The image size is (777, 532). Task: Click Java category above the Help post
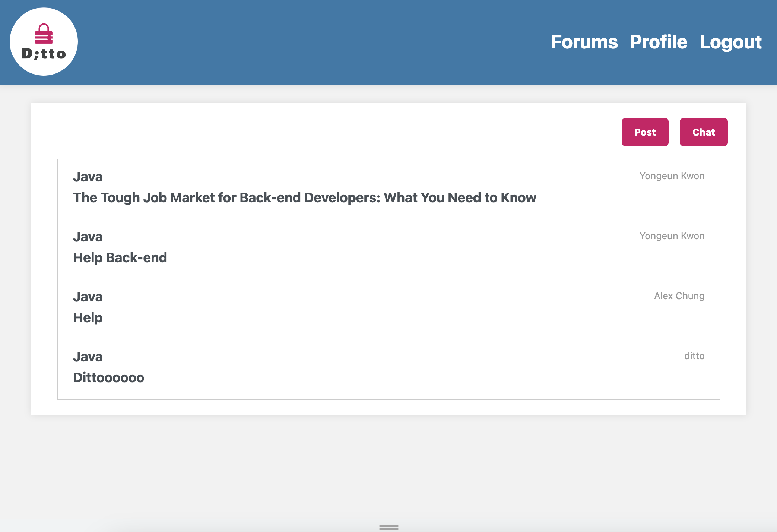point(88,297)
